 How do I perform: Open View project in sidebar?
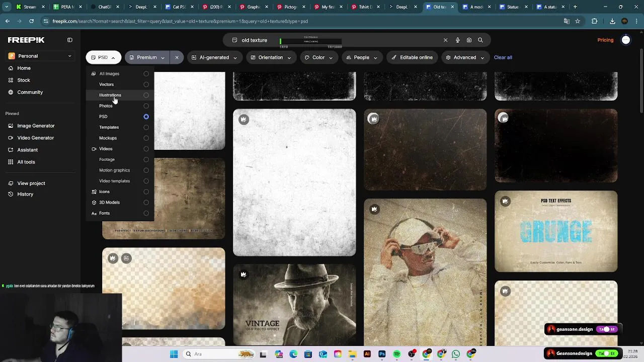click(x=31, y=183)
